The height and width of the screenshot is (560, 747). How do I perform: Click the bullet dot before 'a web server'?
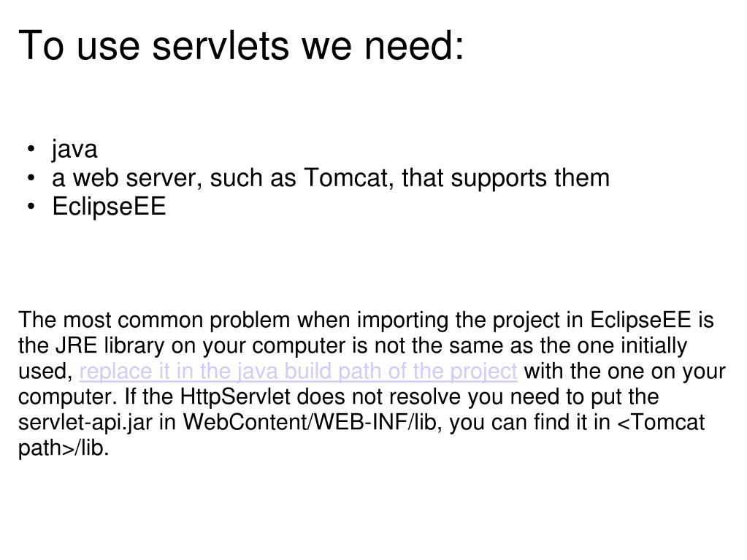(31, 178)
